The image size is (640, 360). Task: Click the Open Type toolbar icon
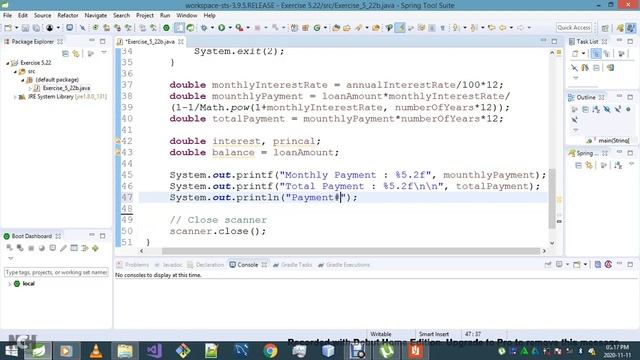tap(336, 28)
